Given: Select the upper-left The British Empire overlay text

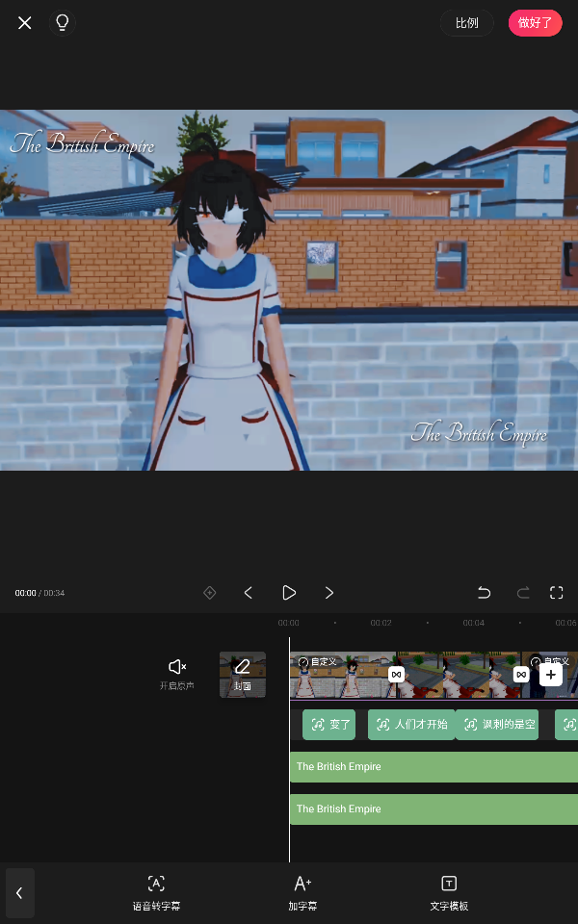Looking at the screenshot, I should [82, 143].
